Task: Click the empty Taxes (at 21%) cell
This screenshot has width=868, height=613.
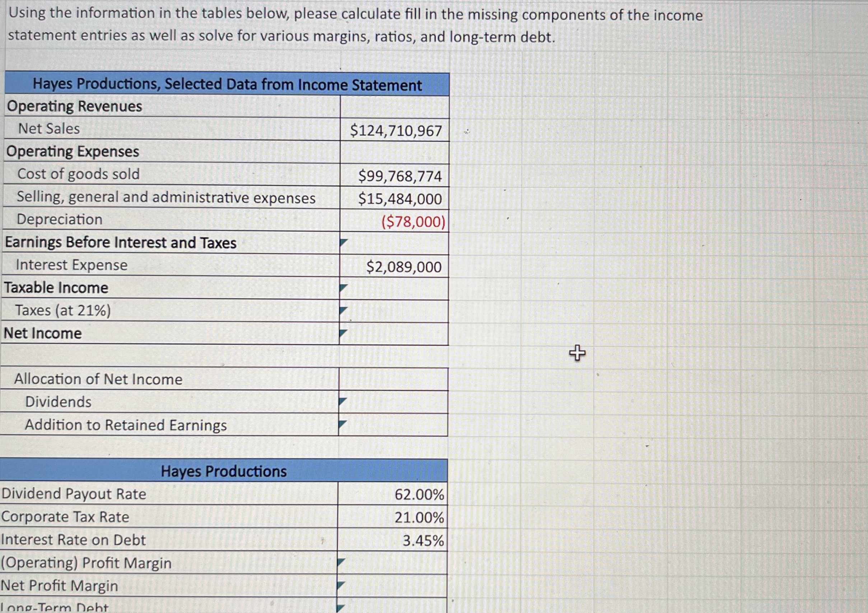Action: tap(395, 311)
